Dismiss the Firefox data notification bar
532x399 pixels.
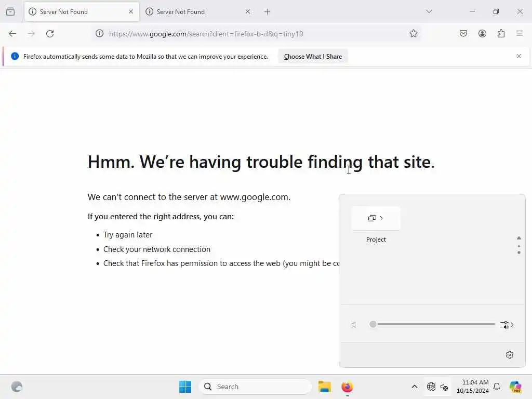click(x=519, y=56)
